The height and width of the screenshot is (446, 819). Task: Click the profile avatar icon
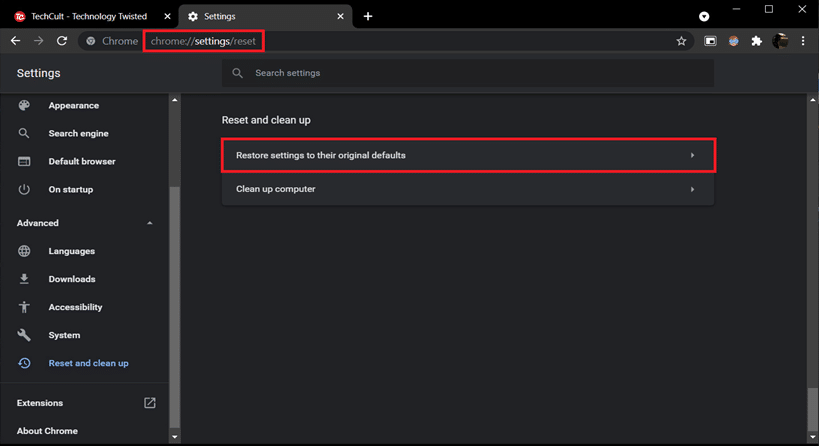point(780,41)
